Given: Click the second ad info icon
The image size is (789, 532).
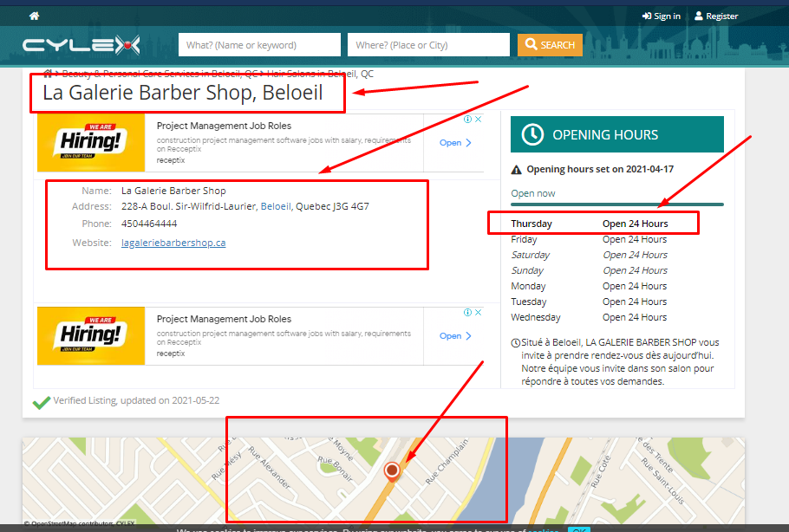Looking at the screenshot, I should [467, 312].
